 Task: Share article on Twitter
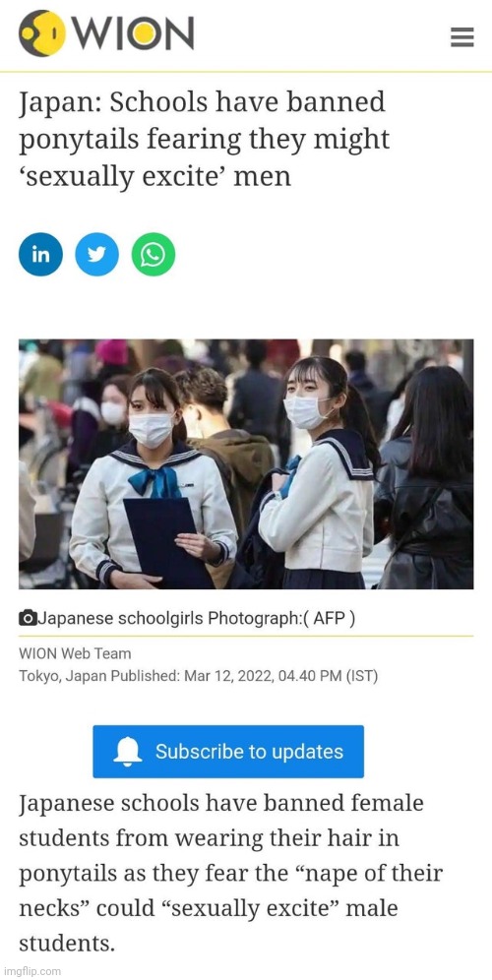click(96, 255)
